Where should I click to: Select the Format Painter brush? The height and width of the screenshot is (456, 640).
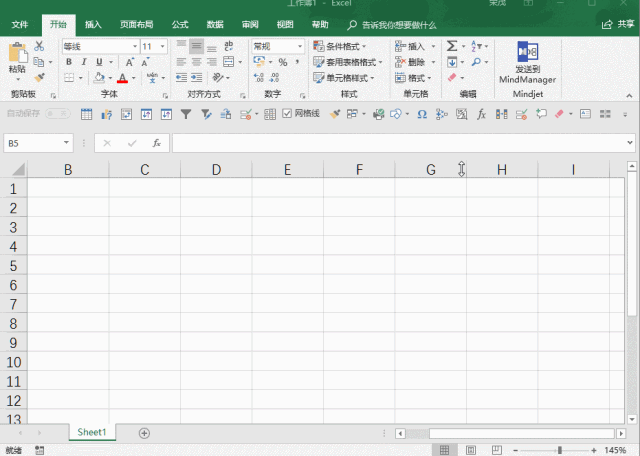click(x=39, y=77)
